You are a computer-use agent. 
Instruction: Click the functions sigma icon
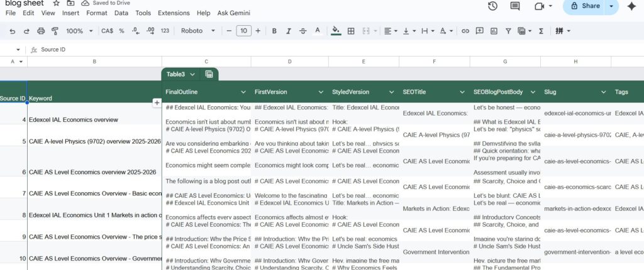tap(541, 31)
